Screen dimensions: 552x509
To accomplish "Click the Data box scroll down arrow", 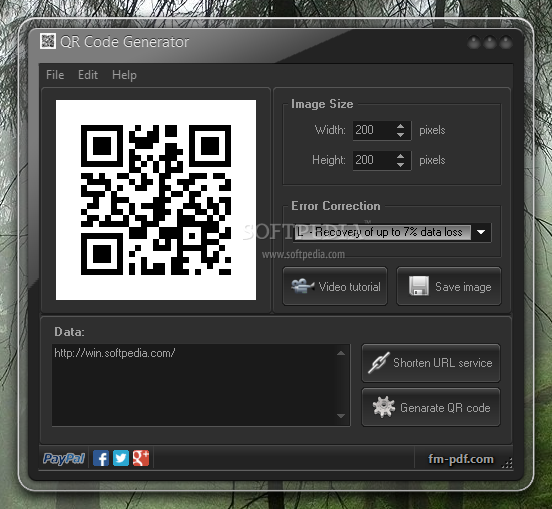I will (x=341, y=416).
